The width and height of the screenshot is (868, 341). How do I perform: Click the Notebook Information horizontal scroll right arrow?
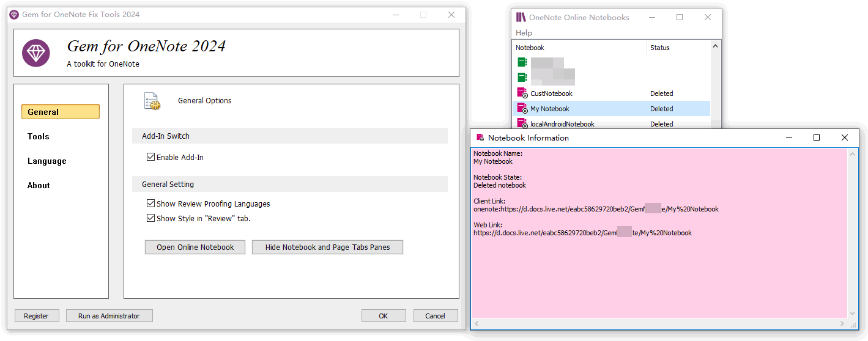pos(842,324)
